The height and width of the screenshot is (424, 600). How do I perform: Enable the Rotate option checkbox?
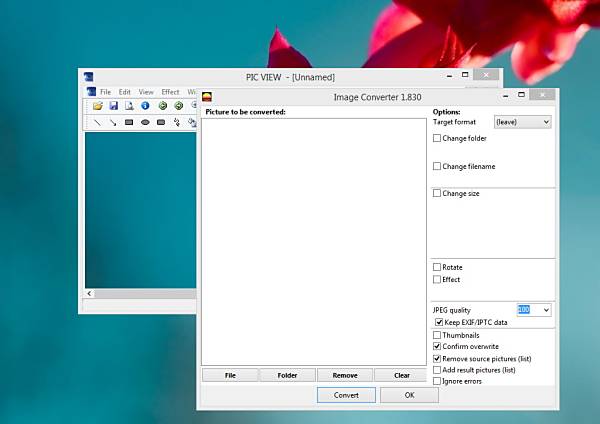[x=437, y=267]
